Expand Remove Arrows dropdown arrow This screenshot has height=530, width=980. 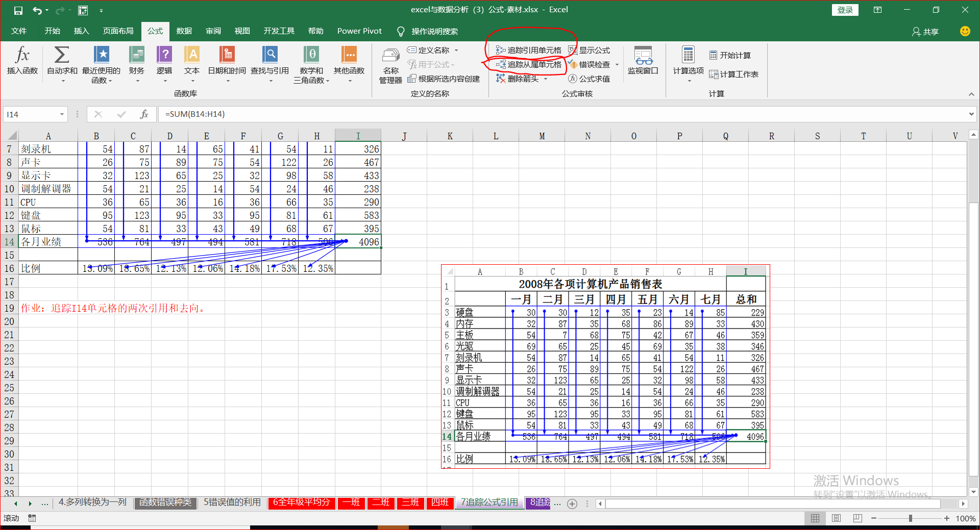[545, 79]
